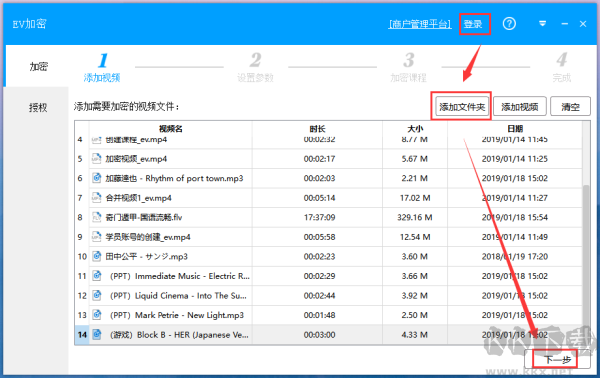Click the 登录 login link
The width and height of the screenshot is (600, 378).
[473, 24]
